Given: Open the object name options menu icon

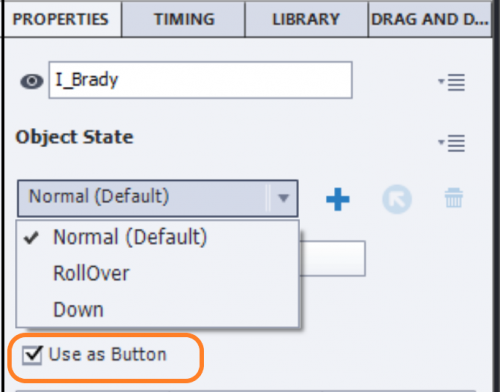Looking at the screenshot, I should click(x=452, y=82).
